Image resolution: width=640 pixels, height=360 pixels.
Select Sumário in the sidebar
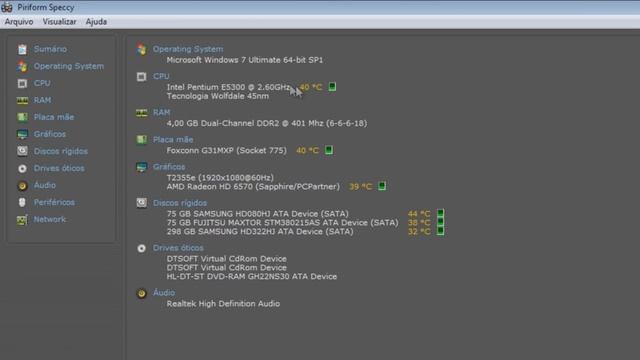[50, 49]
